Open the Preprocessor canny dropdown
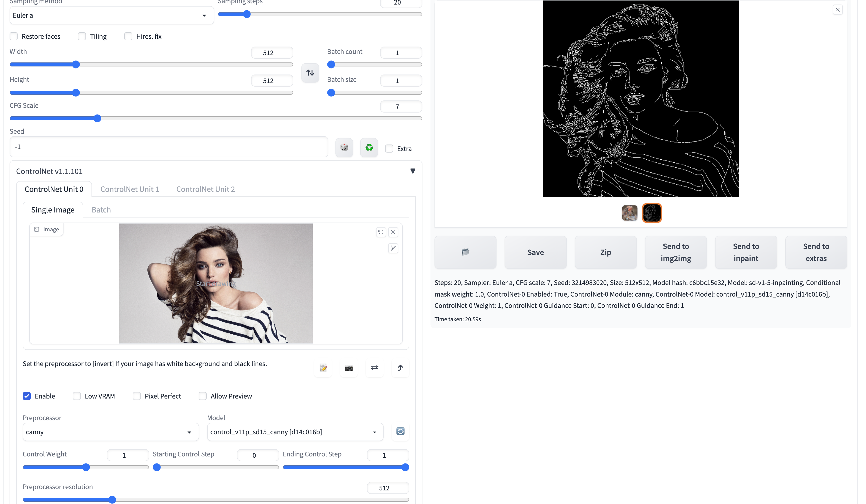Viewport: 866px width, 504px height. (110, 432)
